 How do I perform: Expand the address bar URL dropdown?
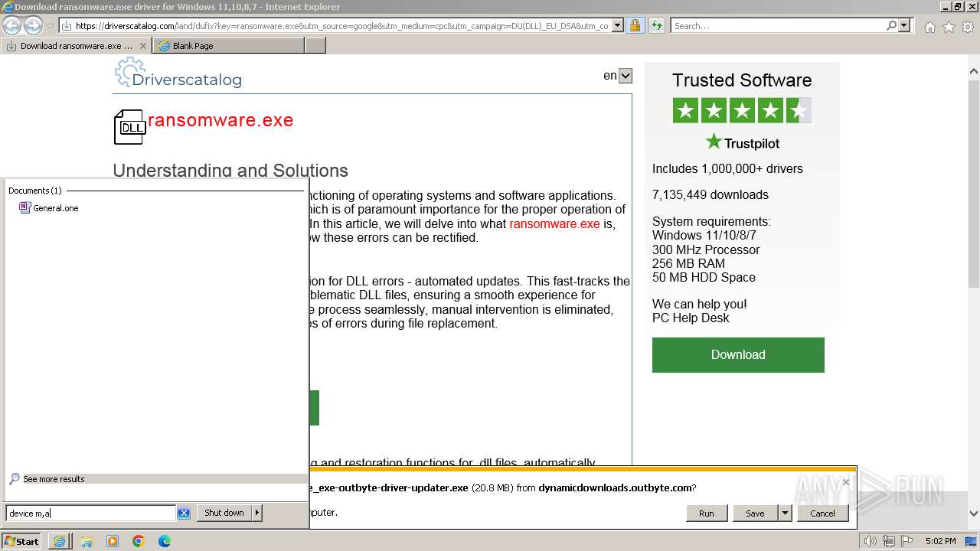click(x=617, y=25)
